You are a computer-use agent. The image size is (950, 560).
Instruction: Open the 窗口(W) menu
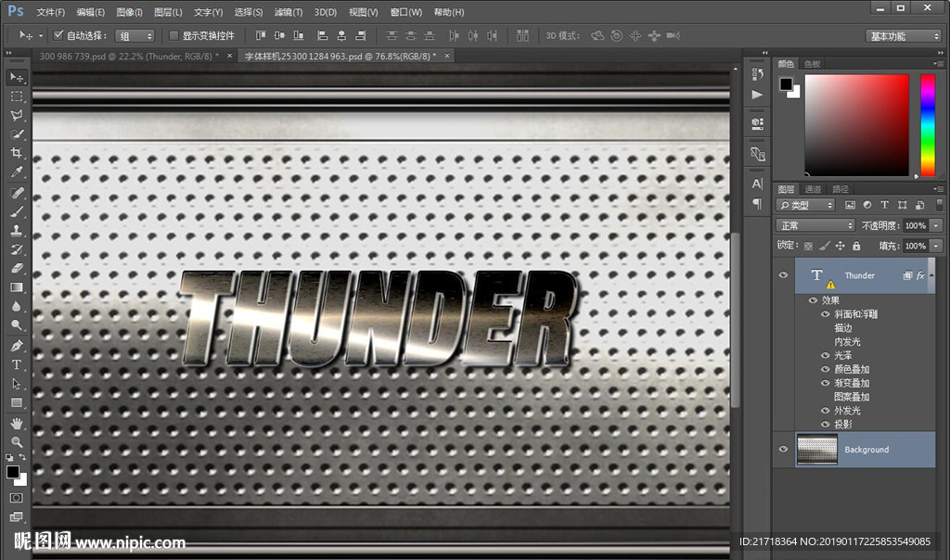[x=406, y=12]
